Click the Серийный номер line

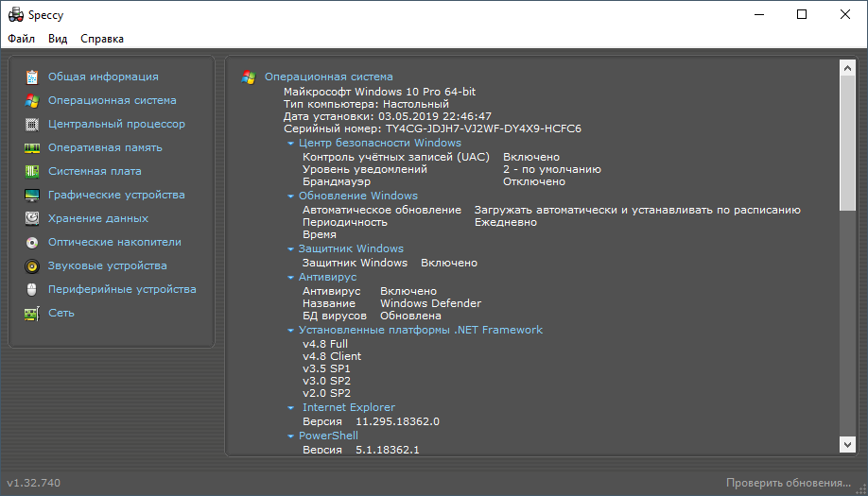click(x=432, y=128)
